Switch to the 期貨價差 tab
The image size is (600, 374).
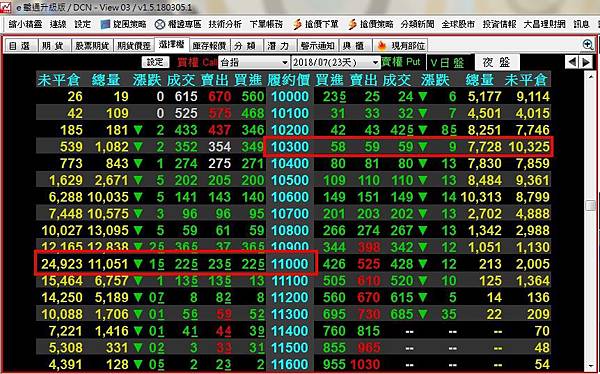(x=134, y=46)
